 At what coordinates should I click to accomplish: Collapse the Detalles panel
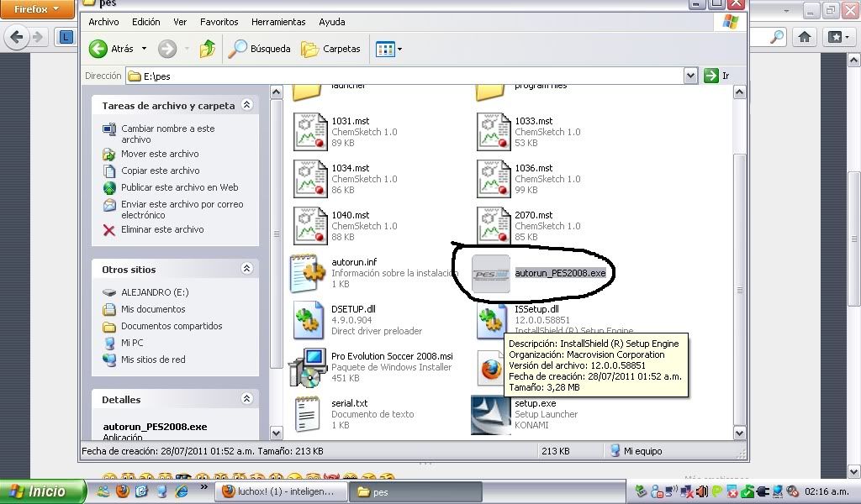pyautogui.click(x=246, y=399)
